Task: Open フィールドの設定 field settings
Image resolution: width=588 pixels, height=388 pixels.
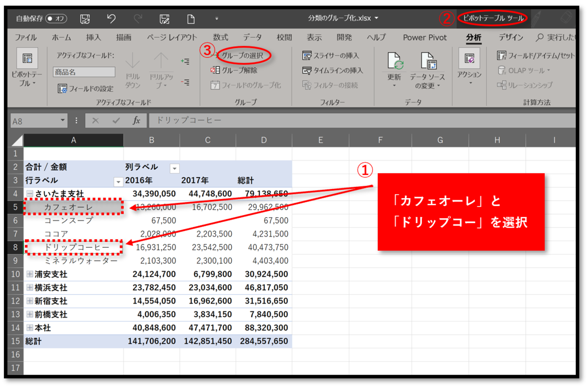Action: [85, 89]
